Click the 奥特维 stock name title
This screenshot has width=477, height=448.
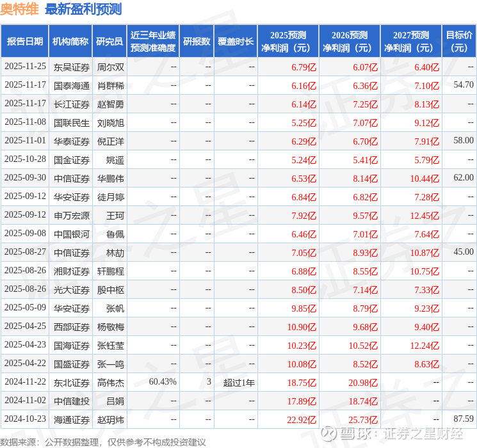click(19, 9)
